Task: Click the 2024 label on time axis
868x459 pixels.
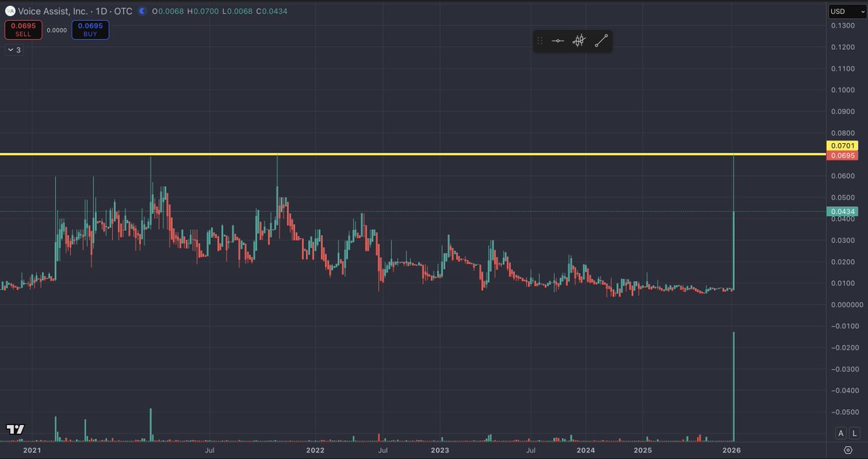Action: (586, 450)
